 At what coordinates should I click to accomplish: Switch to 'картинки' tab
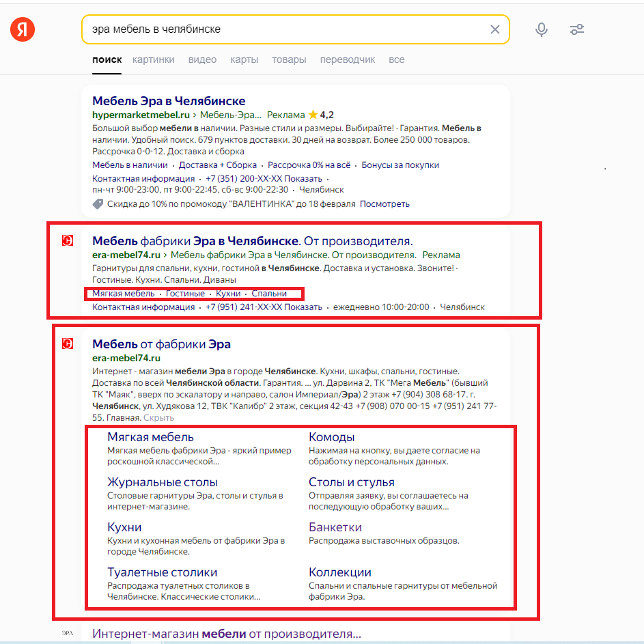pyautogui.click(x=153, y=59)
